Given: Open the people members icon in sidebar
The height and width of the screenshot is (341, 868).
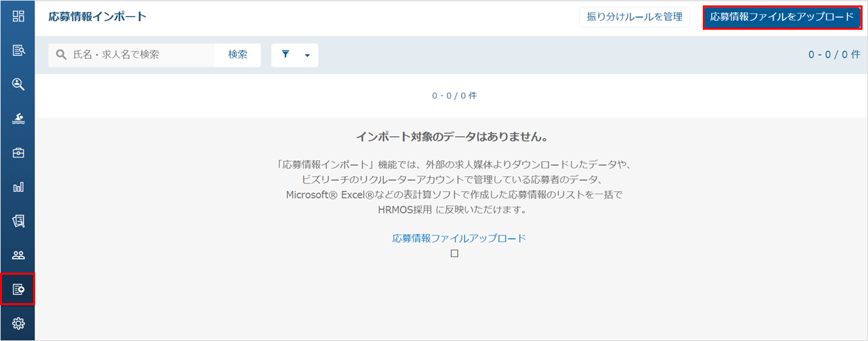Looking at the screenshot, I should point(18,255).
